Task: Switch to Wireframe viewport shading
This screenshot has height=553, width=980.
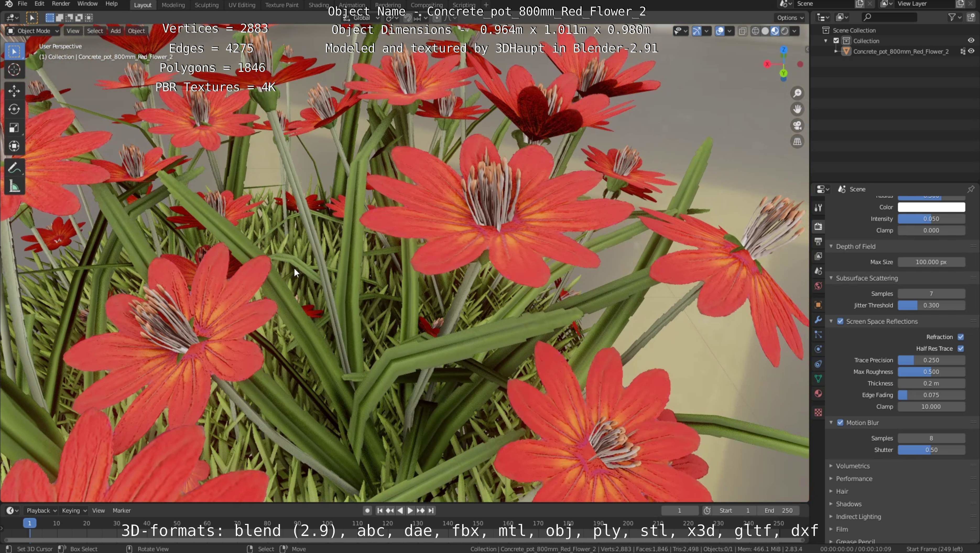Action: tap(755, 31)
